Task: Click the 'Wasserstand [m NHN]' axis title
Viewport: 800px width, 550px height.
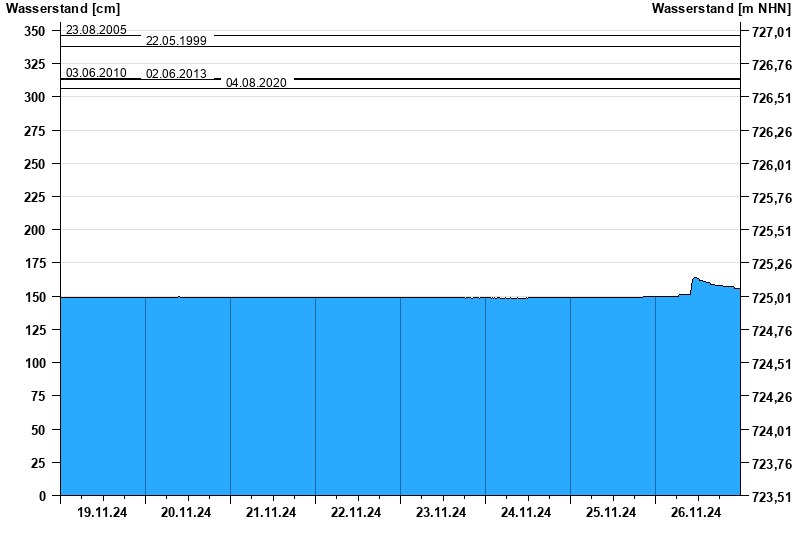Action: pos(720,9)
